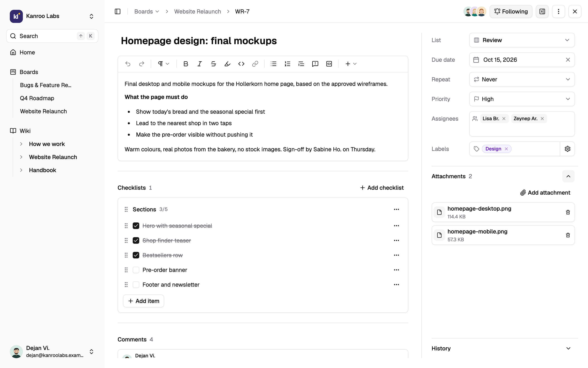
Task: Delete homepage-desktop.png attachment
Action: tap(568, 212)
